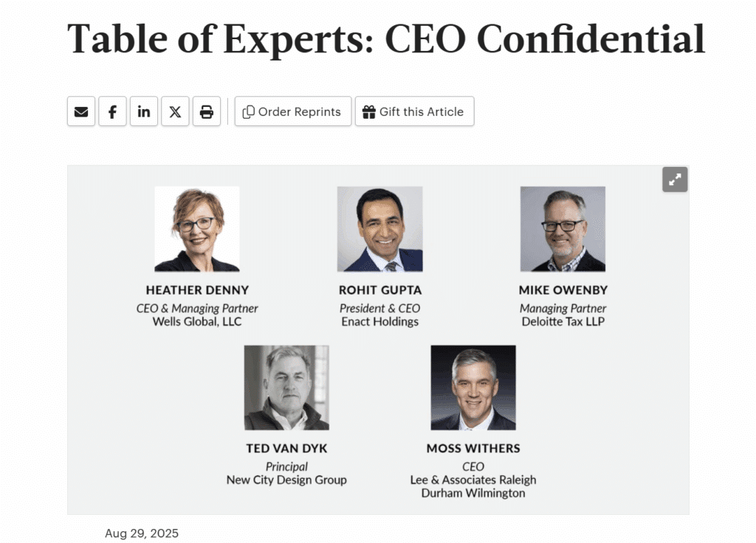
Task: Click the Mike Owenby name label
Action: pos(563,290)
